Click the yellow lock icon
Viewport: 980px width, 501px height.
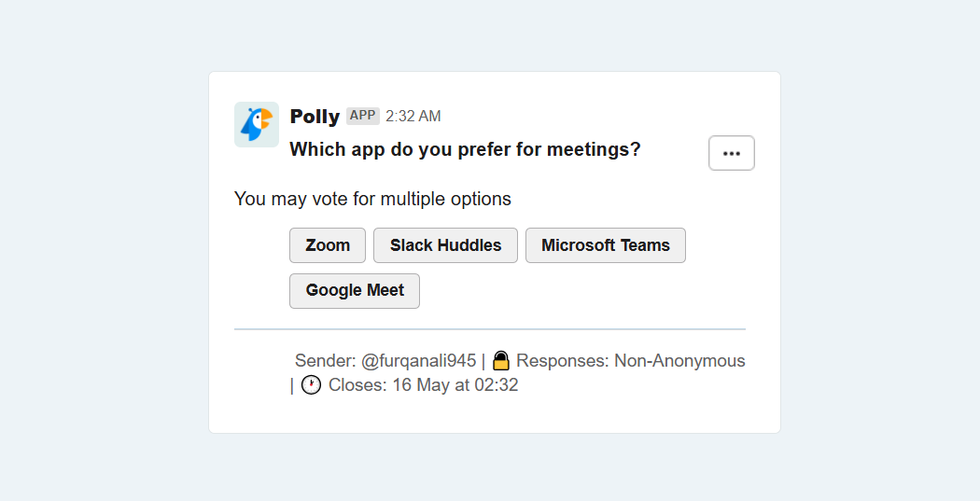tap(500, 360)
